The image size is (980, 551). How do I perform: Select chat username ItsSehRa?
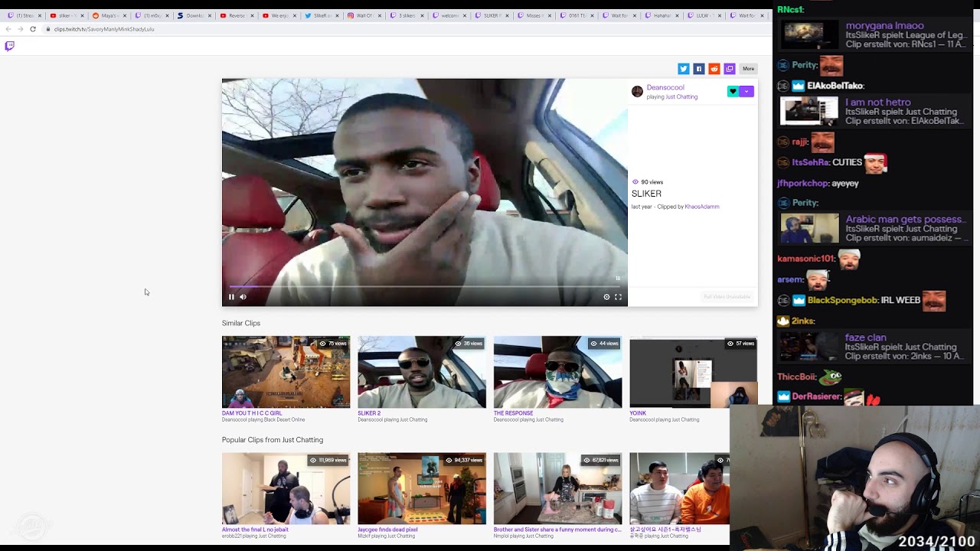810,162
